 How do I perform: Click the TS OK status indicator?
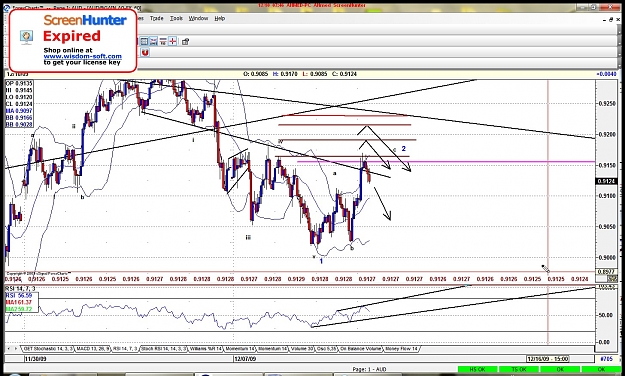519,370
